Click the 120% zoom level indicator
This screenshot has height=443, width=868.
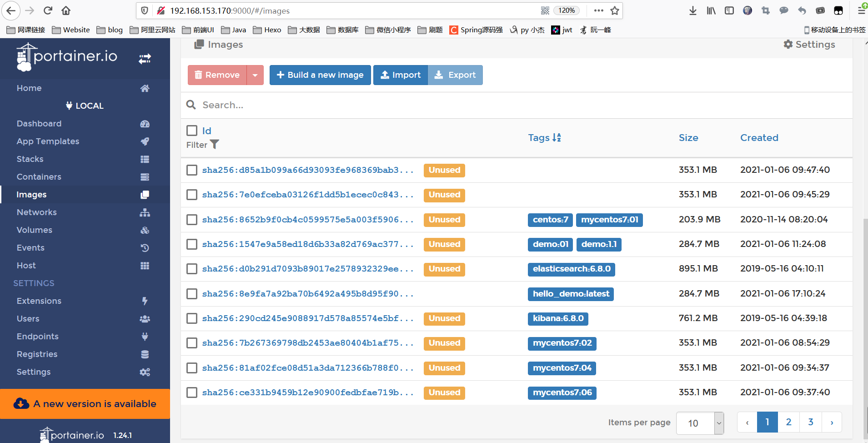(567, 10)
